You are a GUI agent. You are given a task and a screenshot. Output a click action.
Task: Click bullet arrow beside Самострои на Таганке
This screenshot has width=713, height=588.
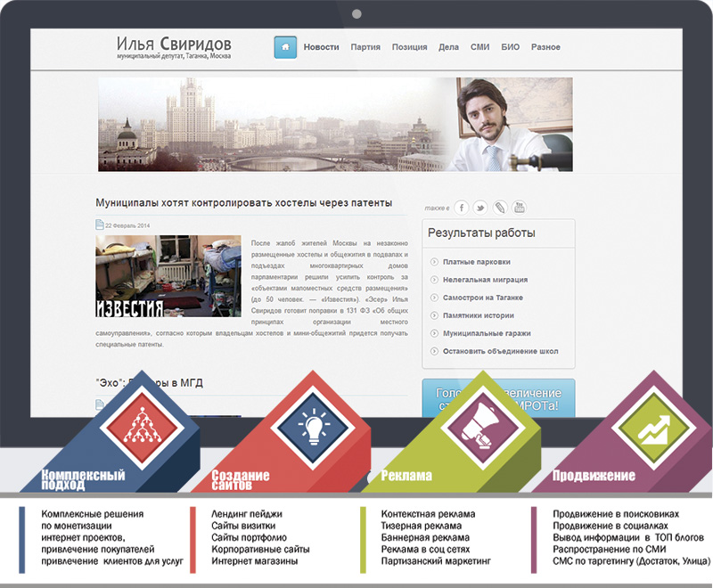pyautogui.click(x=434, y=298)
